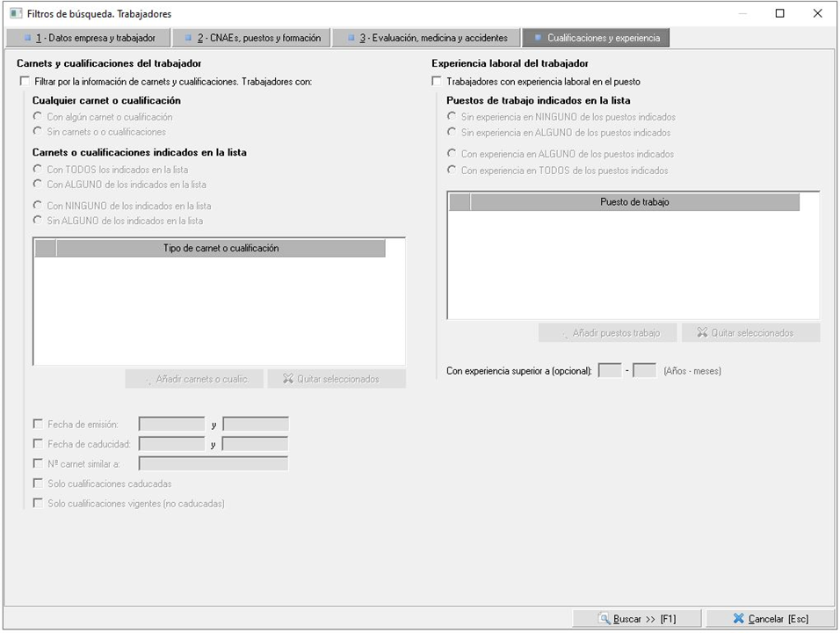
Task: Select Con algún carnet o cualificación option
Action: [38, 116]
